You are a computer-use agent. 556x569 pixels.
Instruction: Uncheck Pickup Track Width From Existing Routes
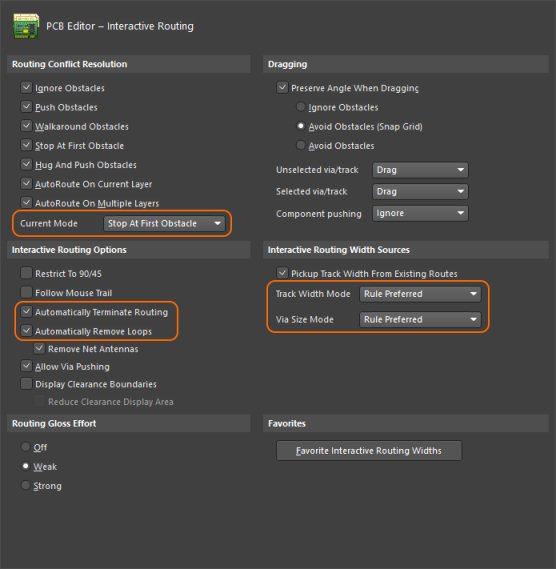282,273
